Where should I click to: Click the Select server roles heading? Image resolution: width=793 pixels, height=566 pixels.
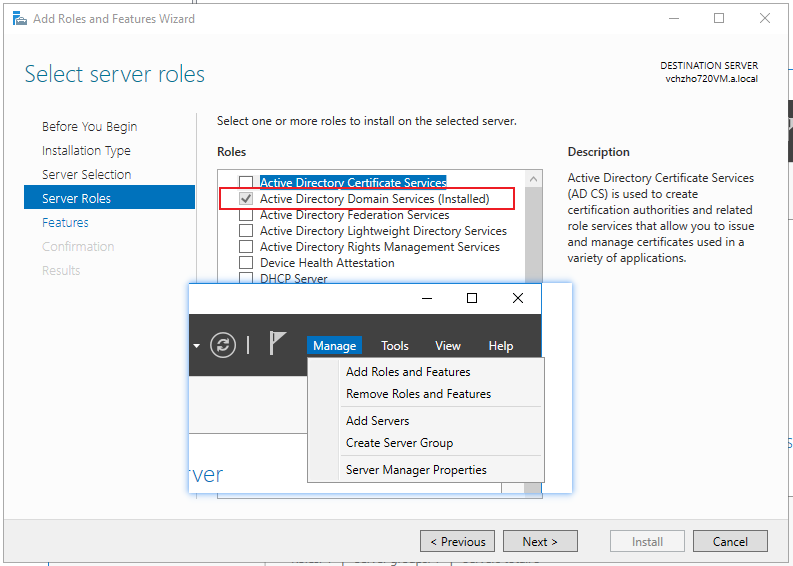click(x=115, y=74)
